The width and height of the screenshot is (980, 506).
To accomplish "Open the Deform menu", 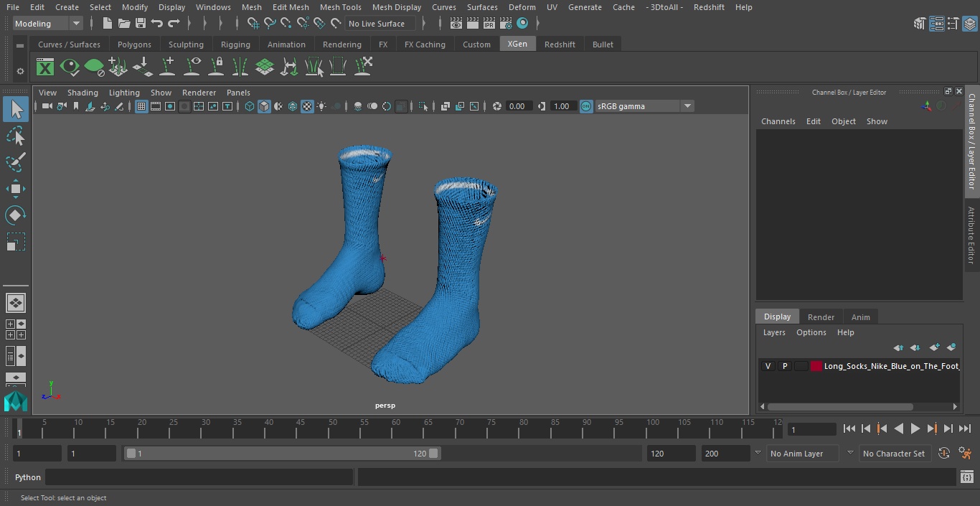I will coord(522,7).
